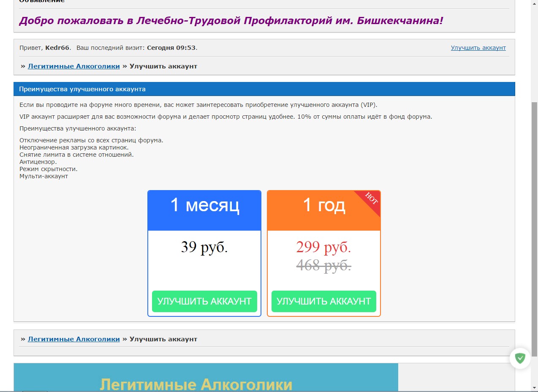Click the top breadcrumb text Улучшить аккаунт
The image size is (538, 392).
click(163, 66)
